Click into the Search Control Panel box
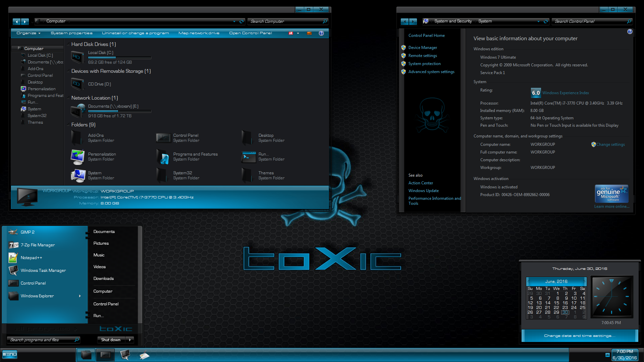The height and width of the screenshot is (362, 644). coord(592,21)
